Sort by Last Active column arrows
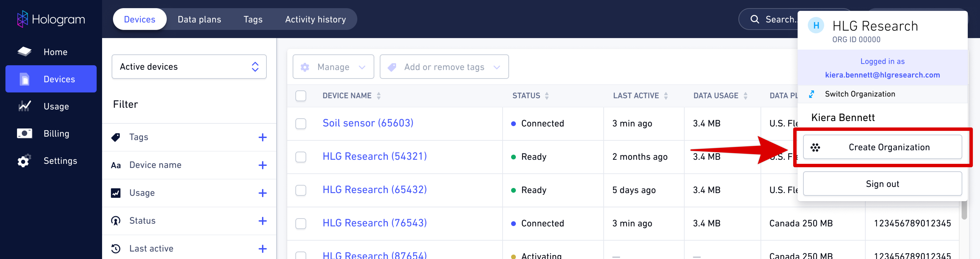Screen dimensions: 980x259 [666, 96]
